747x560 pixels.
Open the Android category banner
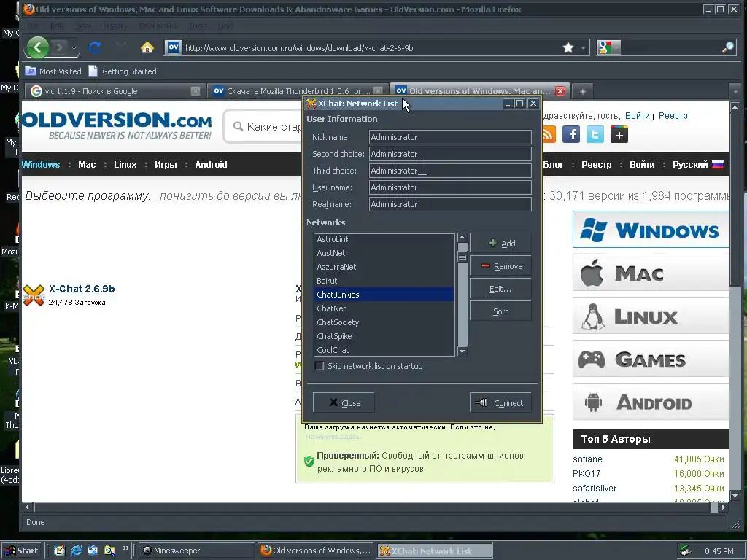coord(651,402)
